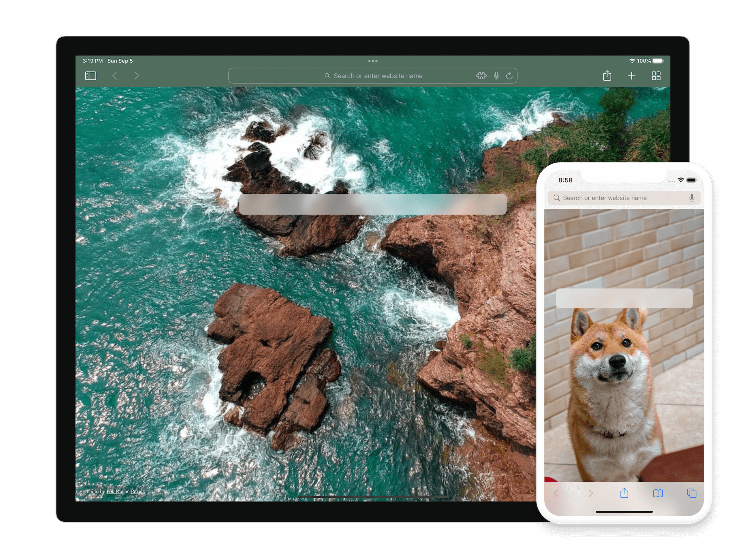Click the Pexels link

[x=138, y=492]
